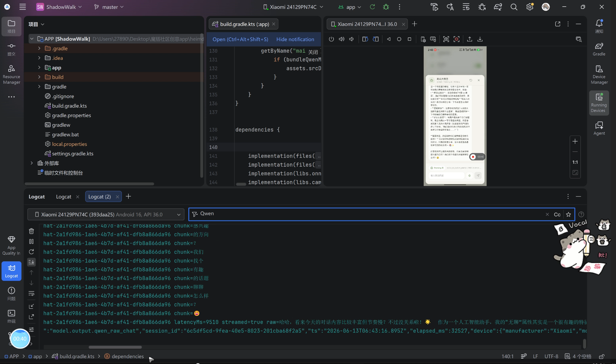Toggle soft-wrap in logcat output
Screen dimensions: 616x364
31,294
